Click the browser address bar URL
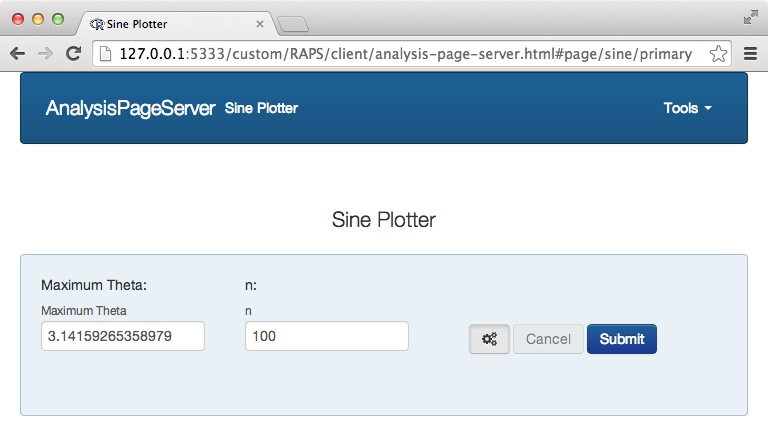This screenshot has width=768, height=429. tap(400, 54)
